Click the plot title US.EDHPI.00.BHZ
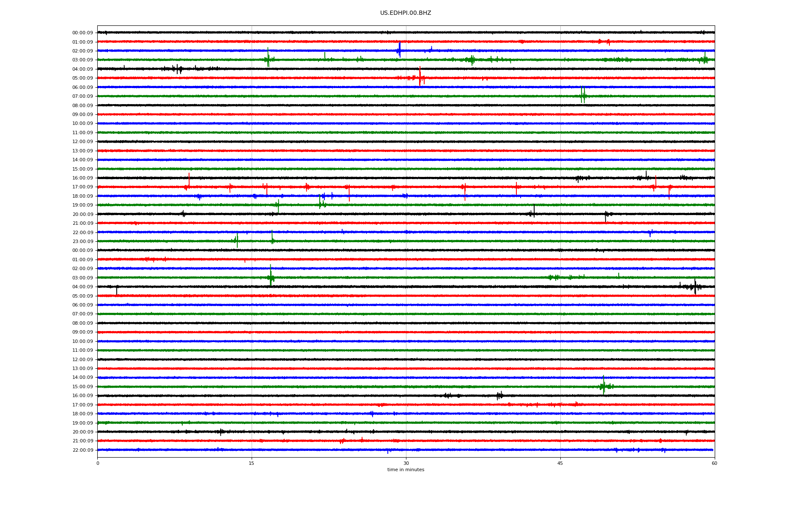 [x=405, y=13]
